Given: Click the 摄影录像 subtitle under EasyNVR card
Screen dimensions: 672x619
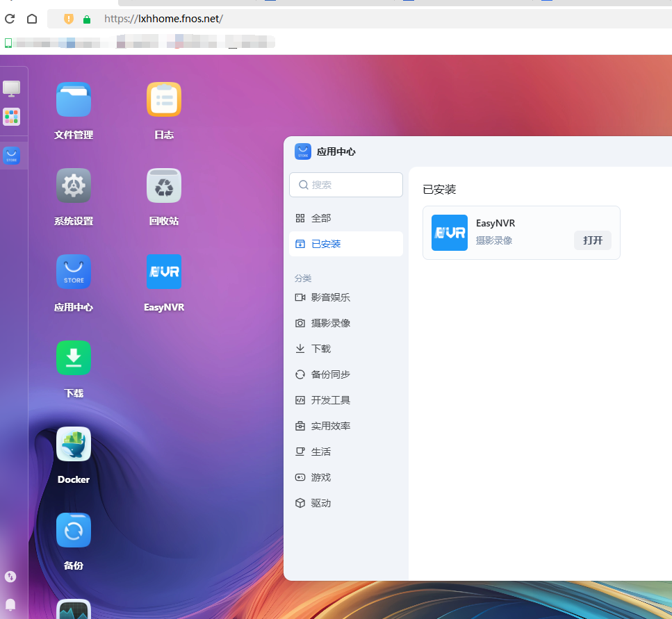Looking at the screenshot, I should (494, 240).
